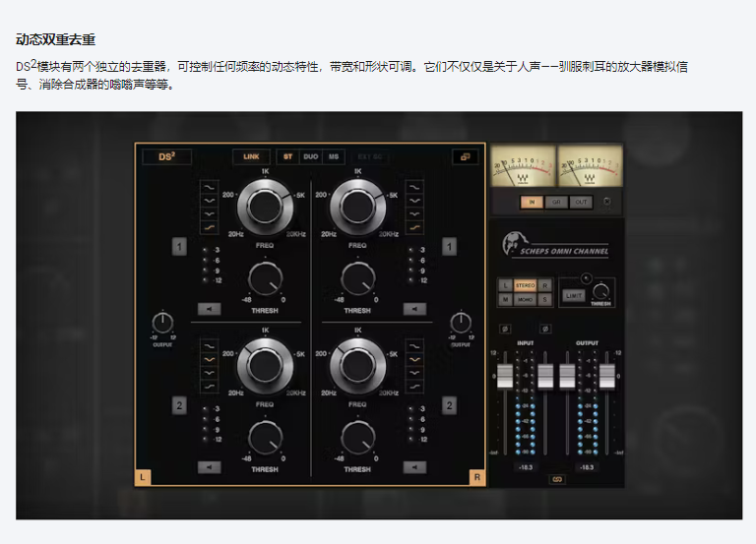Image resolution: width=756 pixels, height=544 pixels.
Task: Select the wide notch shape for right band 2
Action: coord(414,359)
